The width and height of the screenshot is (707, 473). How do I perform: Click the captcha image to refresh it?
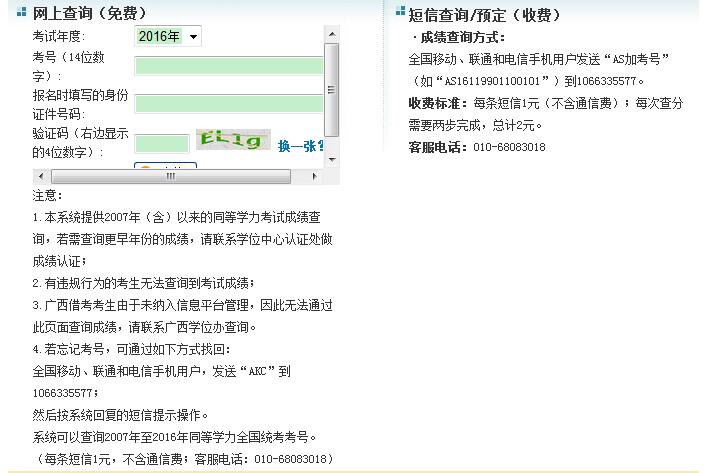point(232,141)
